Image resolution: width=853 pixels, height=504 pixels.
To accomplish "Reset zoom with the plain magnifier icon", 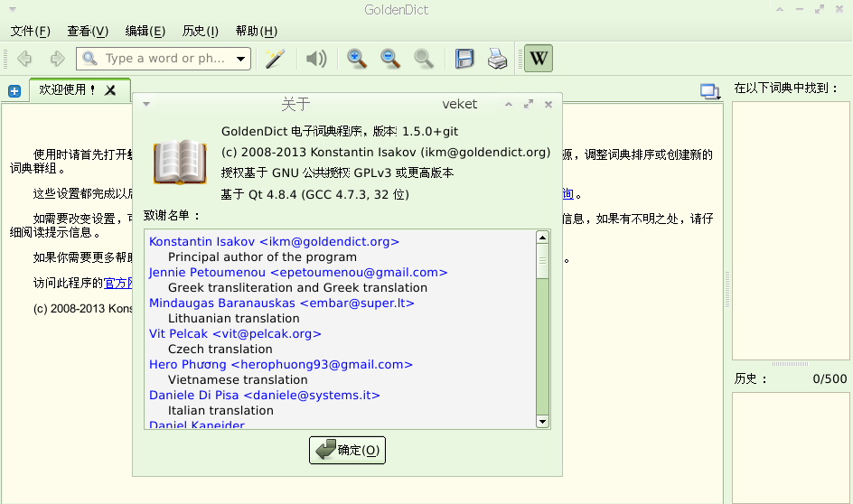I will [x=424, y=58].
